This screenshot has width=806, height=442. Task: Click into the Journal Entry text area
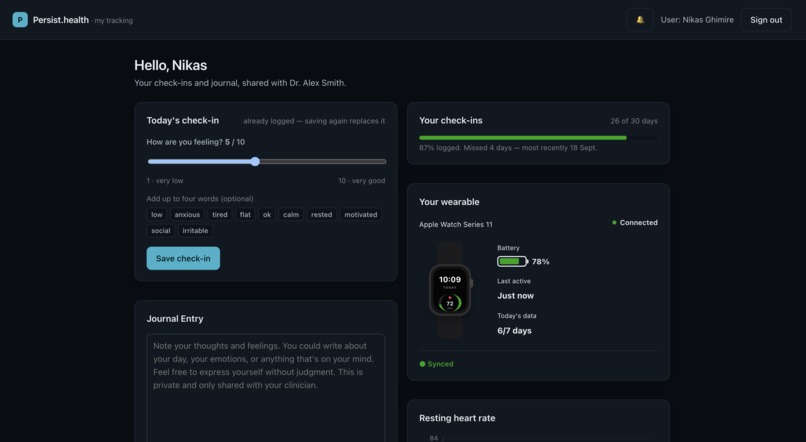click(x=266, y=388)
